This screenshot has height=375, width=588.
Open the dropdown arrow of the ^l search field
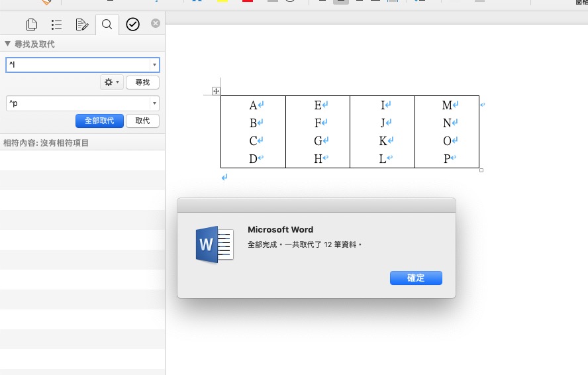[x=154, y=65]
